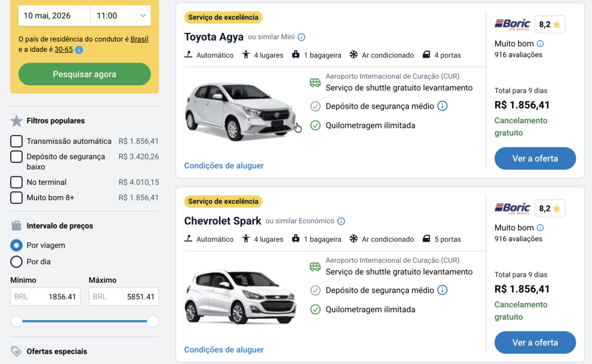592x364 pixels.
Task: Expand Condições de aluguer for Toyota Agya
Action: 224,166
